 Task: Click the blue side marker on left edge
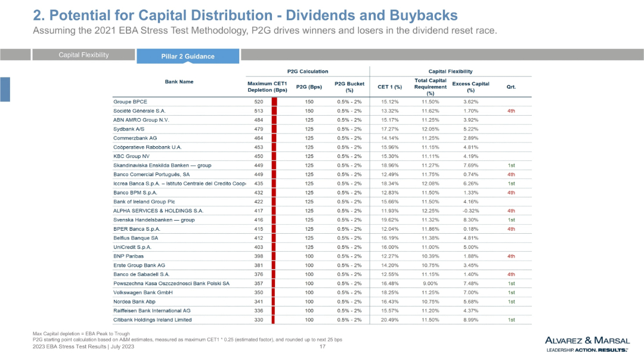pyautogui.click(x=5, y=89)
